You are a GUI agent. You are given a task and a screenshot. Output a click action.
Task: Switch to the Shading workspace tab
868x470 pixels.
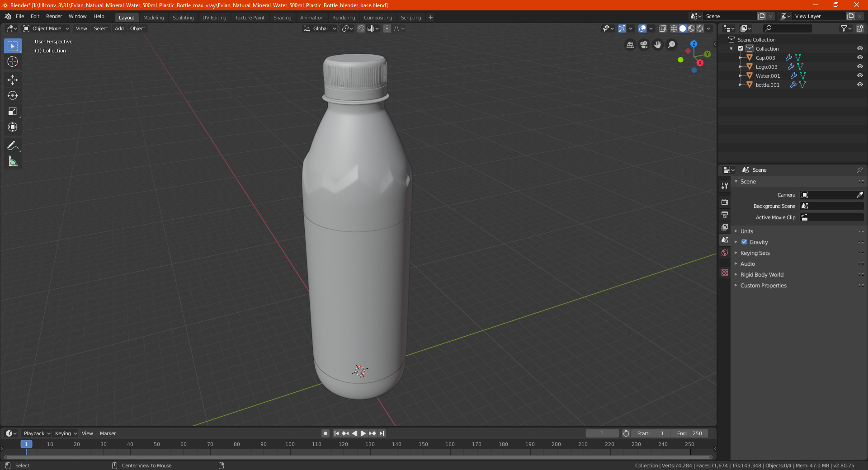[282, 18]
